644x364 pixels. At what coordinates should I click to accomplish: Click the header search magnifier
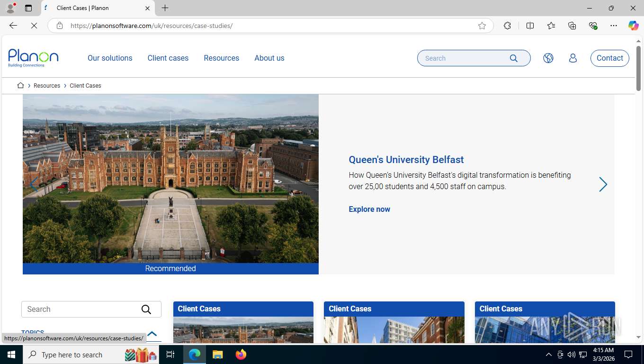coord(514,58)
